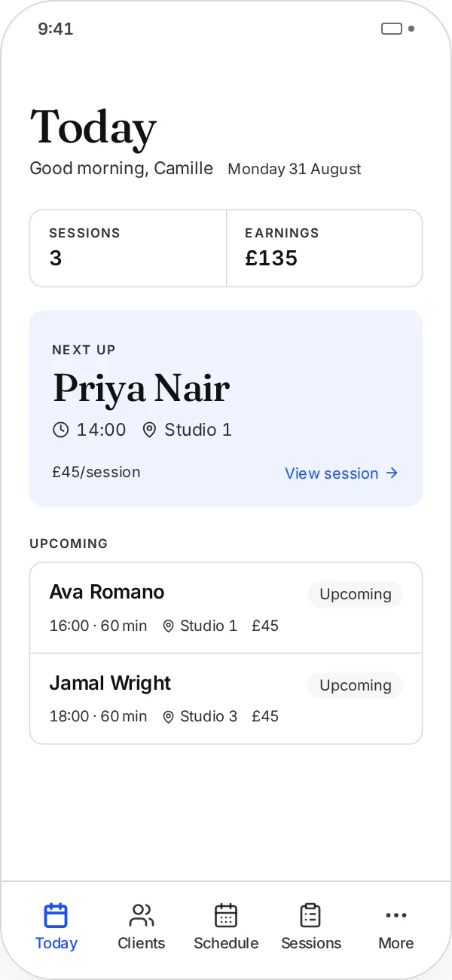The width and height of the screenshot is (452, 980).
Task: Open Sessions clipboard icon
Action: click(310, 915)
